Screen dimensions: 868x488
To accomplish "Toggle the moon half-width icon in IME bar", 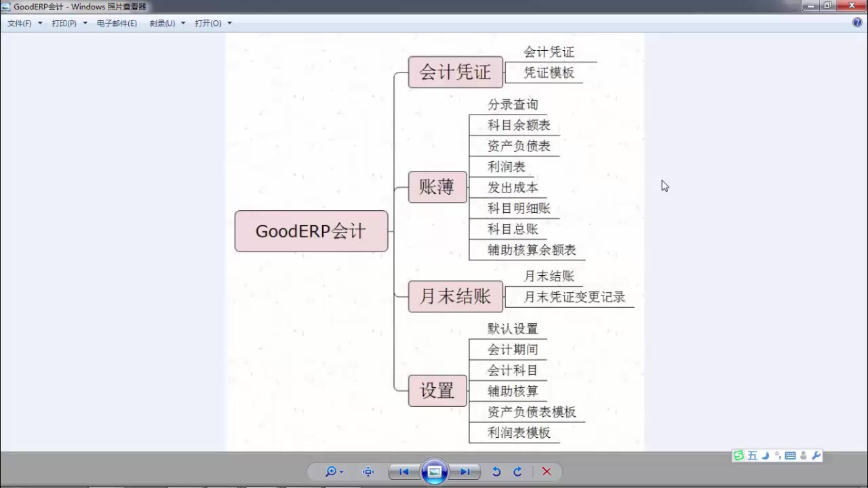I will (766, 455).
